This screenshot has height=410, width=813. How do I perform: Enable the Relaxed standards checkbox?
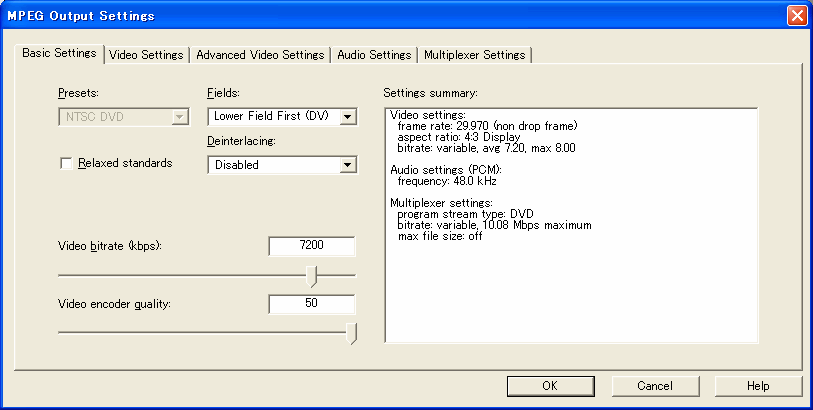click(x=67, y=164)
